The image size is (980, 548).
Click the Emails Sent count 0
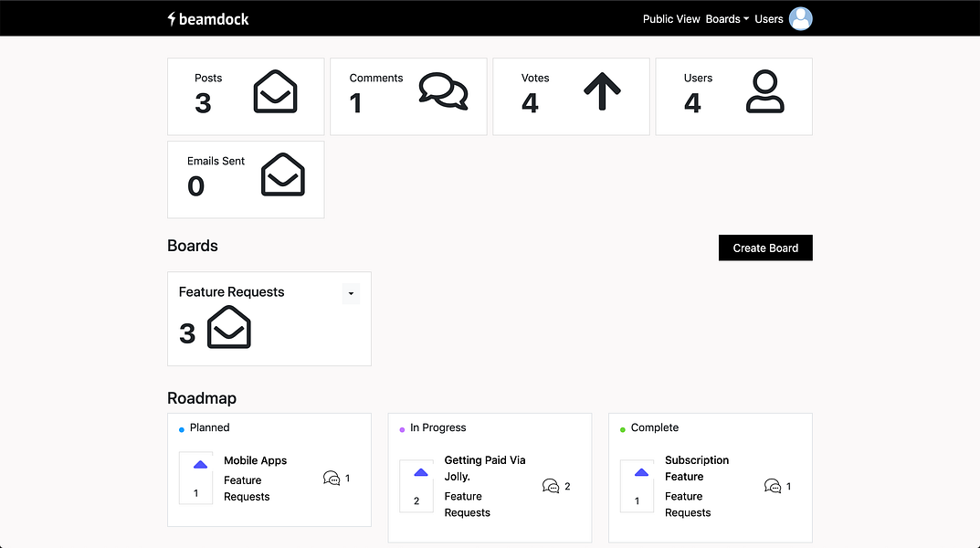[195, 186]
